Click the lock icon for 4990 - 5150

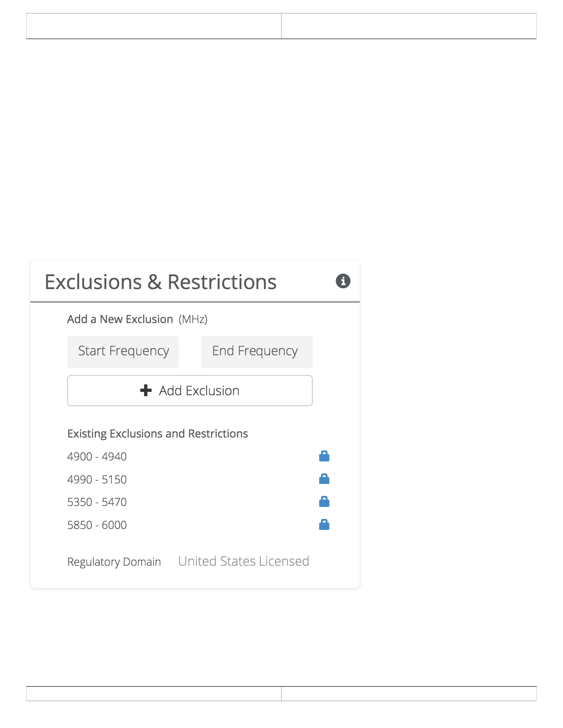tap(324, 479)
